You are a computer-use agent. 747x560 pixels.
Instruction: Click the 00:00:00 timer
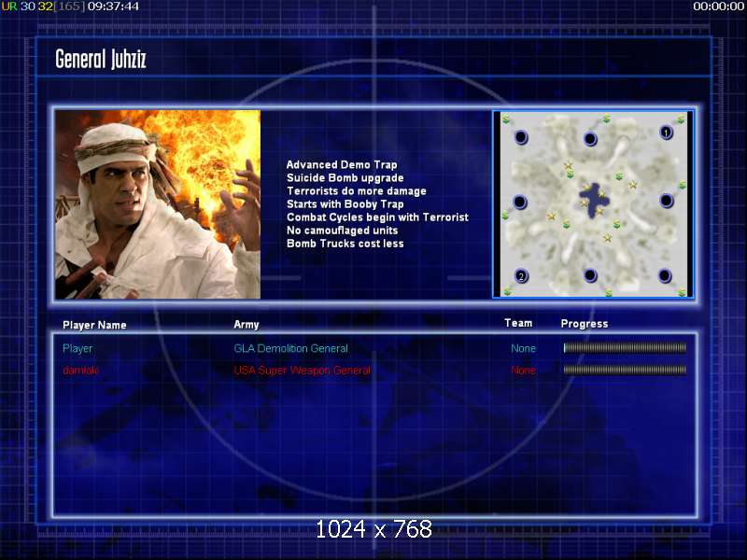(x=718, y=7)
